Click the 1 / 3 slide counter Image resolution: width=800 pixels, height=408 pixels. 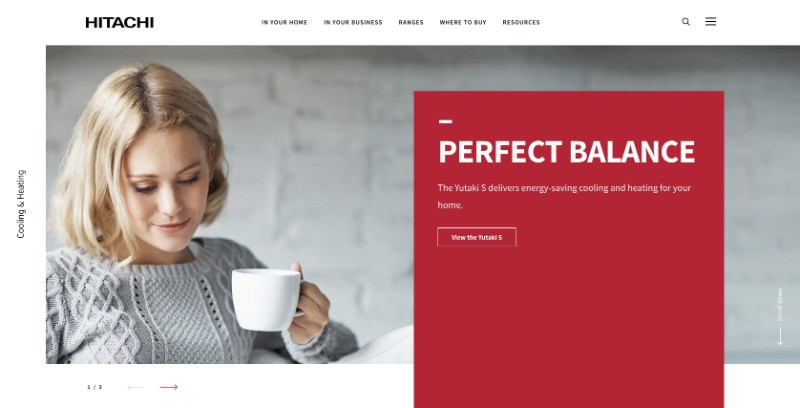[94, 387]
